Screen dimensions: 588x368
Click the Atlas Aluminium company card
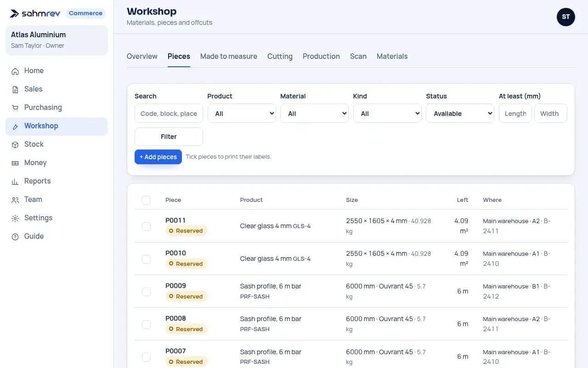click(x=57, y=40)
